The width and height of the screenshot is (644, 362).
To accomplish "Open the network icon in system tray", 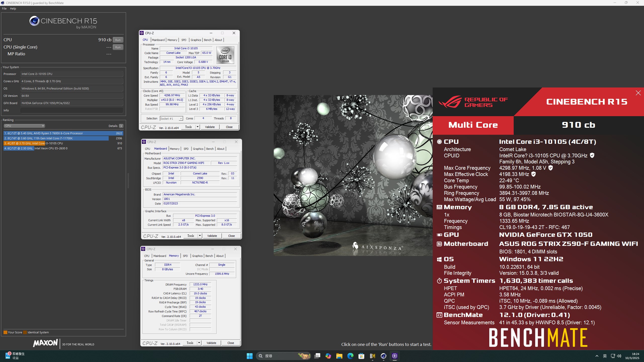I will point(613,356).
